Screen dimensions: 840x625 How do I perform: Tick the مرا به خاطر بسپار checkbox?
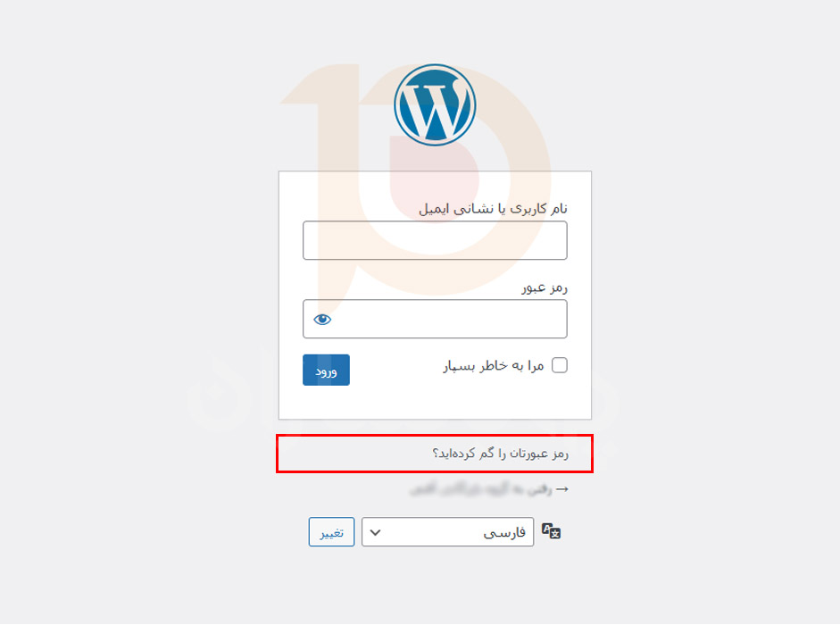[560, 365]
